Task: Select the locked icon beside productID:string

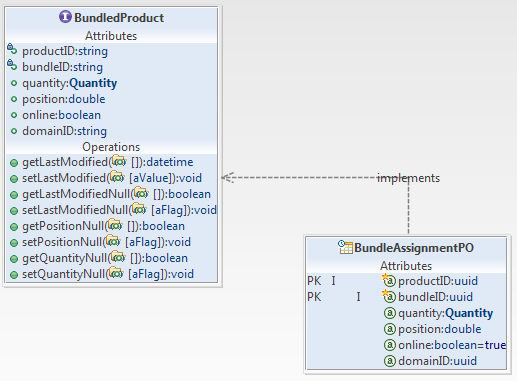Action: point(12,49)
